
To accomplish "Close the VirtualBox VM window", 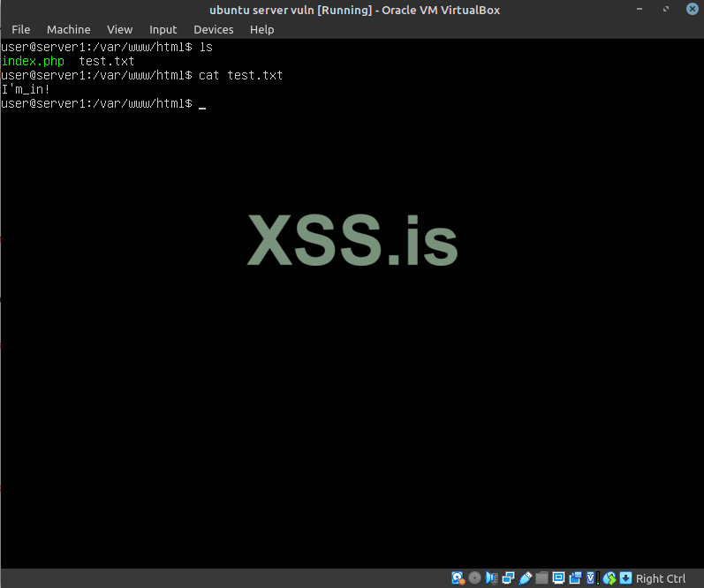I will [693, 9].
